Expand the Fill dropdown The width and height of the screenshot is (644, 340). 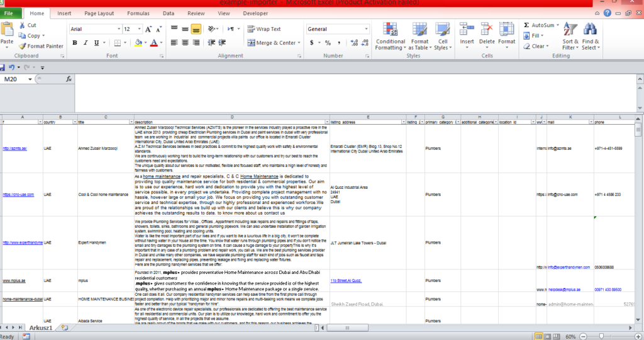click(x=542, y=36)
